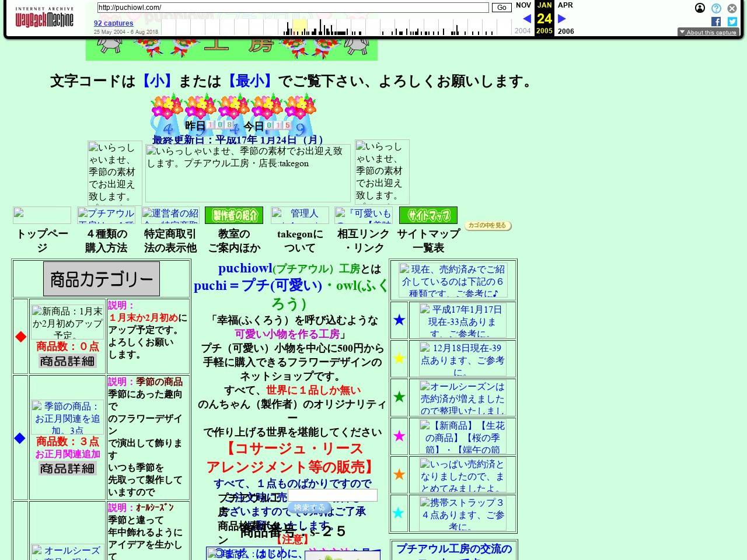The image size is (747, 560).
Task: Click the previous capture arrow near NOV
Action: (x=526, y=19)
